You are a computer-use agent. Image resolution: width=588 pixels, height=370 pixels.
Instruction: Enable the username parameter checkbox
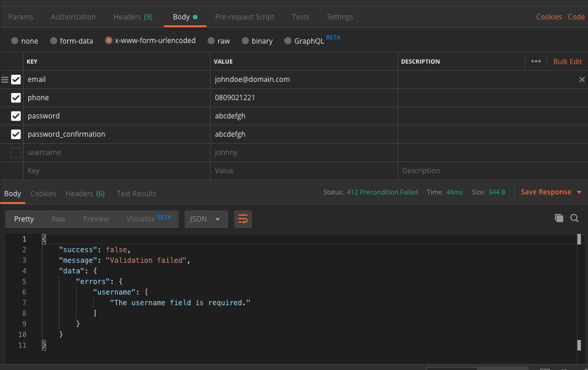click(x=16, y=153)
